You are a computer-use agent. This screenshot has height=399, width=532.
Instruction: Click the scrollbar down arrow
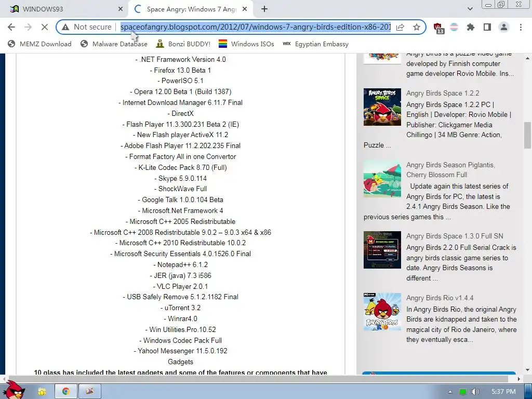coord(527,370)
